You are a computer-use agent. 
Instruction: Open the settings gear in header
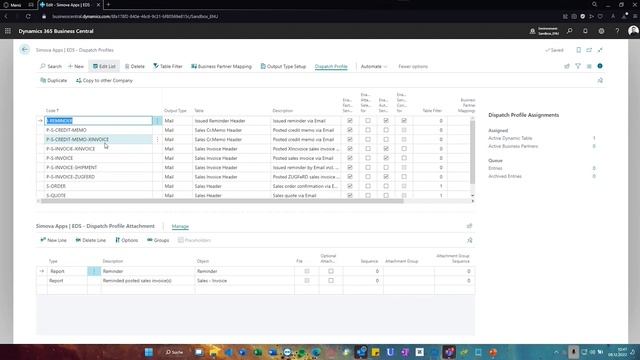601,31
